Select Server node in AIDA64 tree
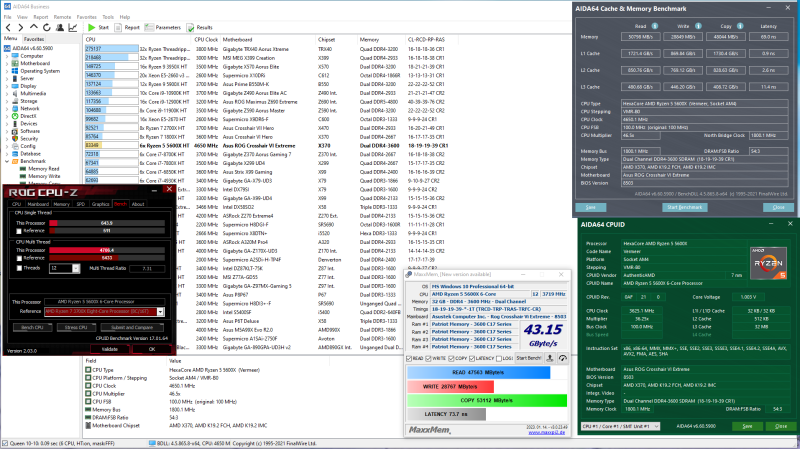 [23, 79]
